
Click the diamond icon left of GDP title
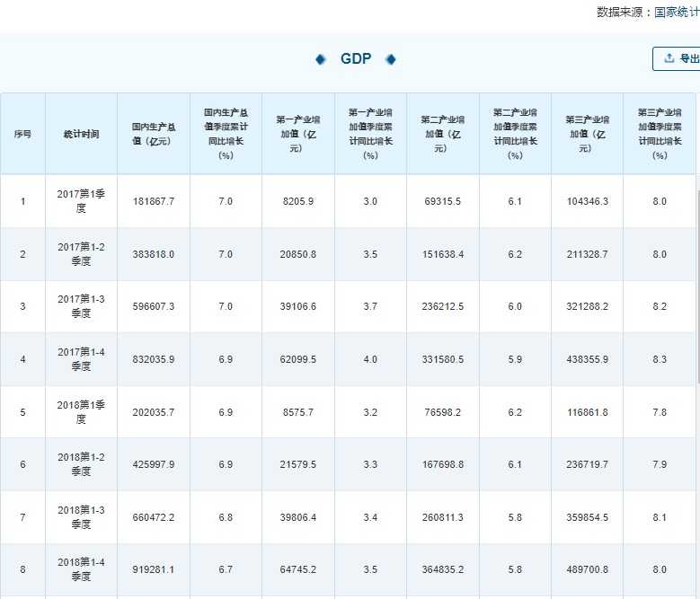(321, 59)
